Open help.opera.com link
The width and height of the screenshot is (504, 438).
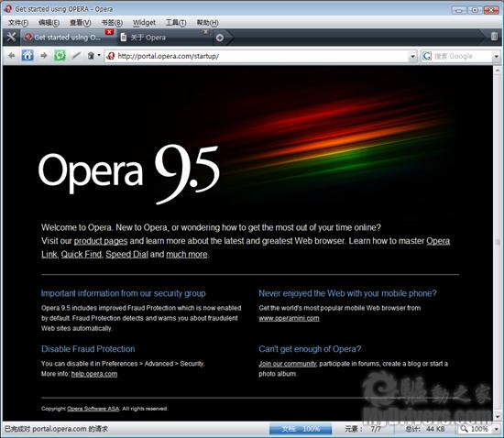pos(94,374)
